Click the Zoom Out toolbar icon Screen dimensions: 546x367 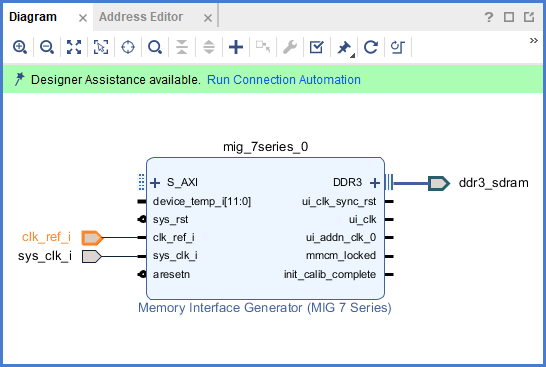click(x=47, y=47)
